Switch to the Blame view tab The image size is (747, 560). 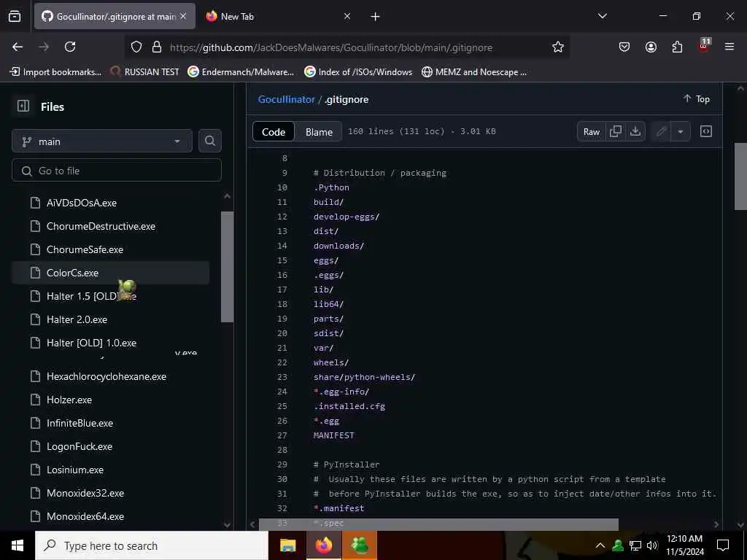coord(319,132)
